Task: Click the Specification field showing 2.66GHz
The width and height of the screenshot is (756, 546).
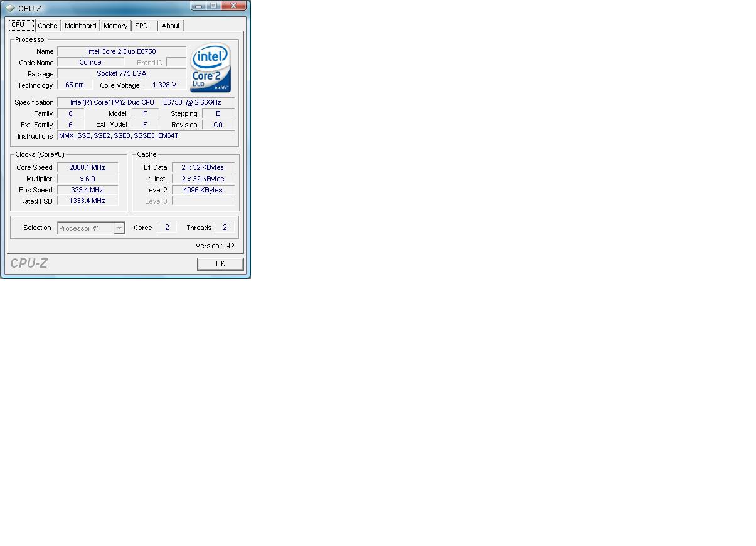Action: [x=146, y=102]
